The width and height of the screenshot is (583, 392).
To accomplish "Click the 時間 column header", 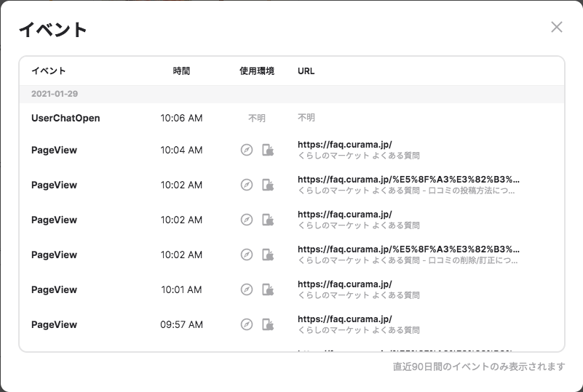I will 181,71.
